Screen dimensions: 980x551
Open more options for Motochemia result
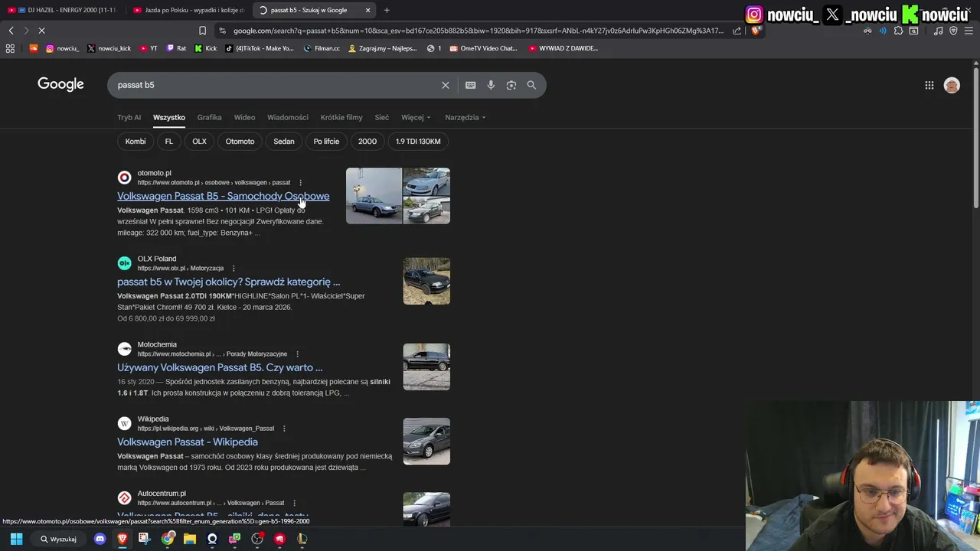coord(297,354)
